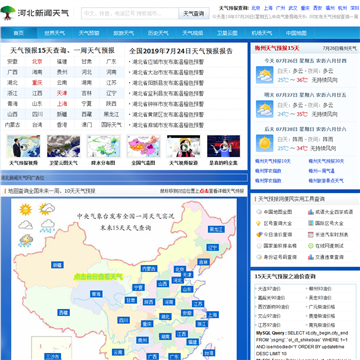Click the bar-chart icon beside 成语大全四字成语

(311, 212)
